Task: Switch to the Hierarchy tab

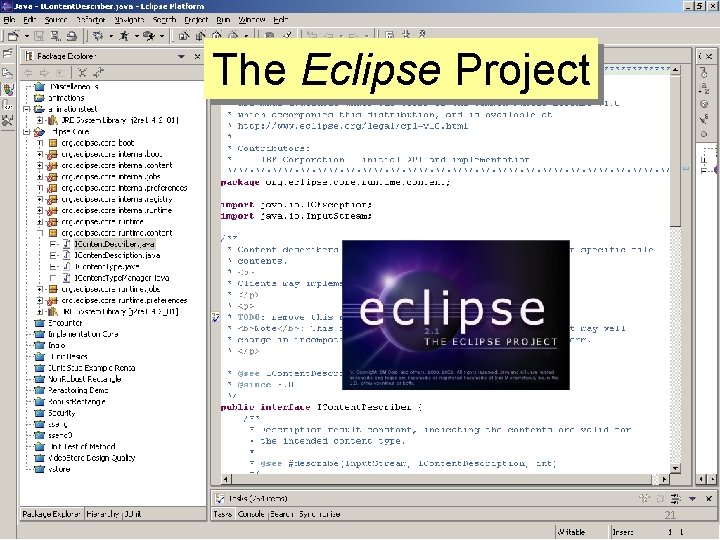Action: coord(103,514)
